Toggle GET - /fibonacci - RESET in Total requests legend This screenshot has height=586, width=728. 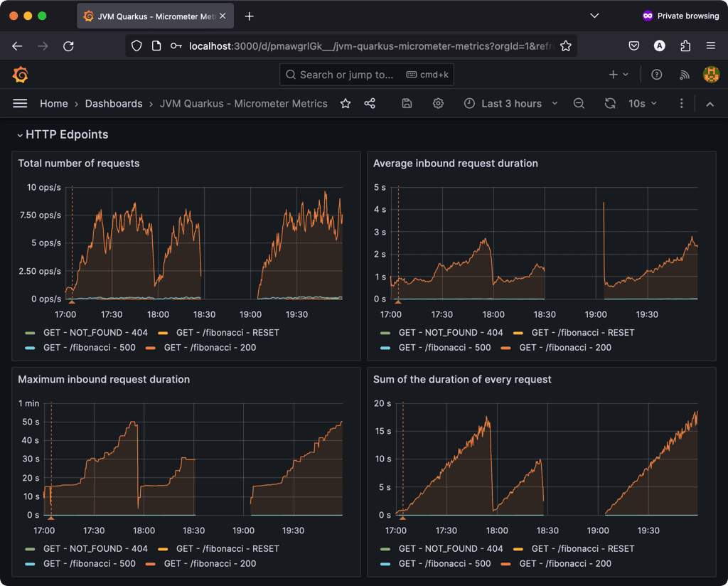coord(227,332)
